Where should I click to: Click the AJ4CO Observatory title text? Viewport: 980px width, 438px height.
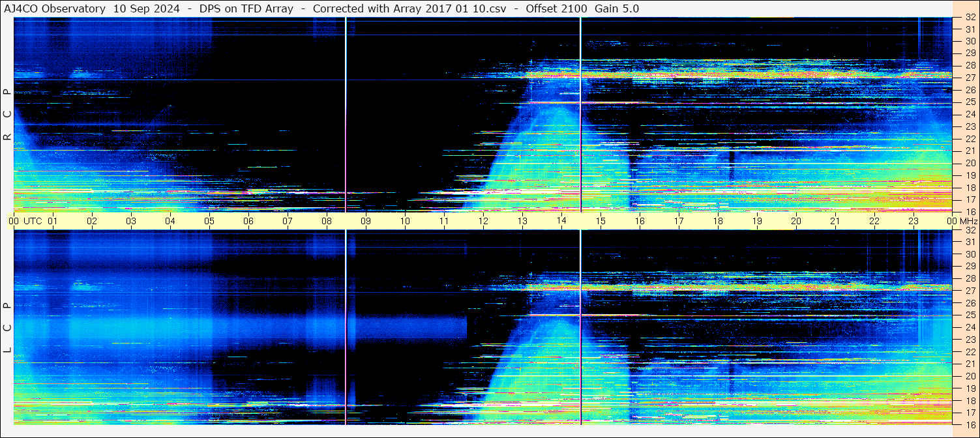pyautogui.click(x=55, y=8)
